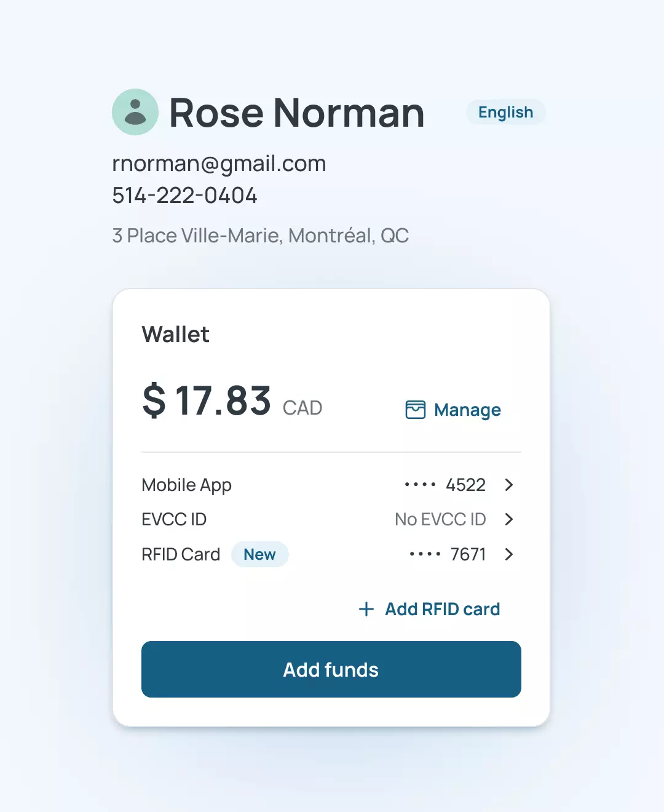Click the No EVCC ID text
664x812 pixels.
point(440,519)
